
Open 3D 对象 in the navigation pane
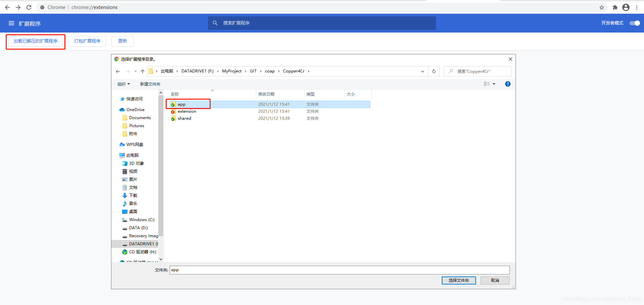pyautogui.click(x=137, y=163)
